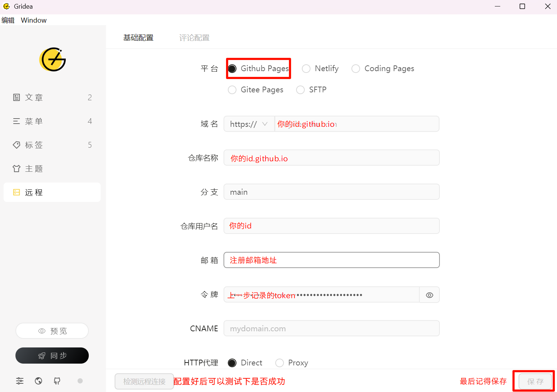Screen dimensions: 557x392
Task: Click the 主题 shirt icon
Action: [x=17, y=169]
